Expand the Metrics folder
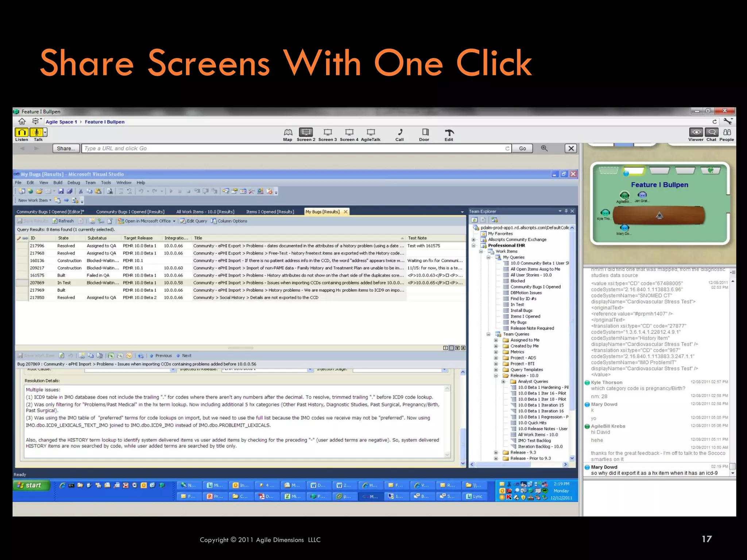Screen dimensions: 747x560 [x=496, y=352]
